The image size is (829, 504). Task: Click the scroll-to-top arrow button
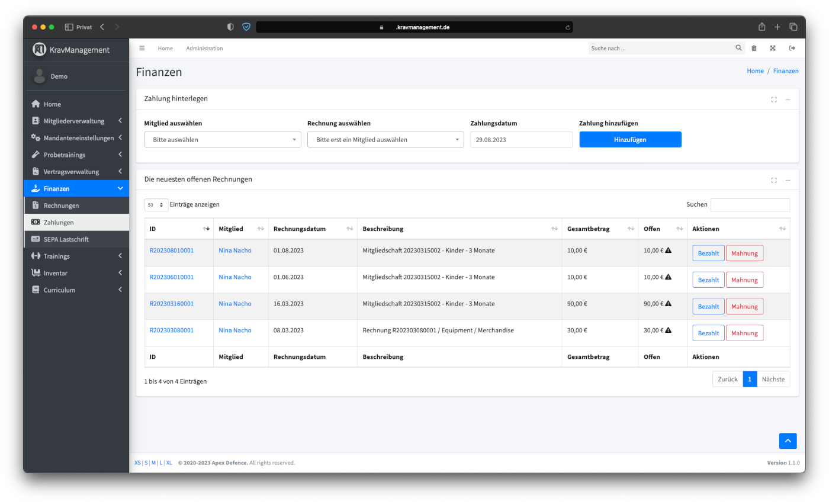click(788, 441)
